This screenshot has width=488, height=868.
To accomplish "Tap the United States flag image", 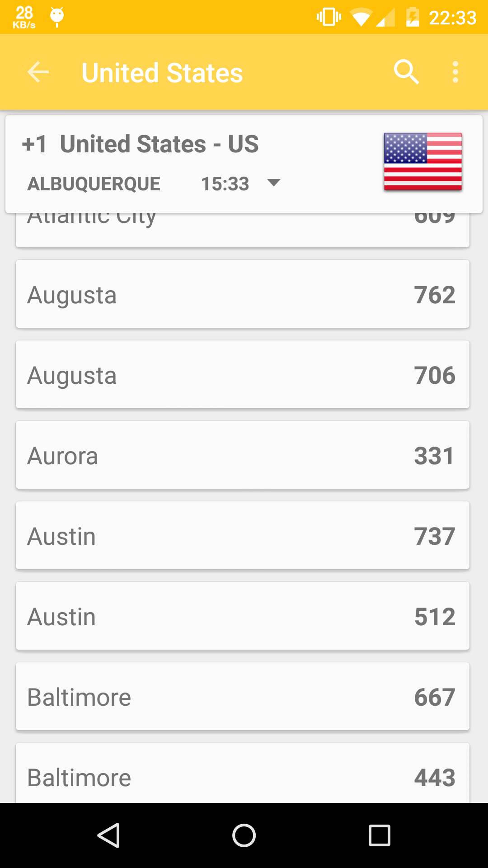I will [423, 162].
